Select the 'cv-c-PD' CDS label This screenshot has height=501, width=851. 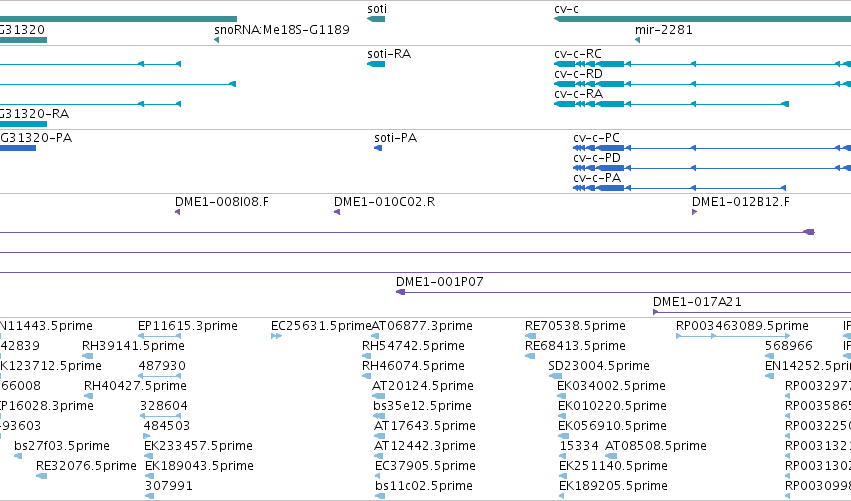596,158
